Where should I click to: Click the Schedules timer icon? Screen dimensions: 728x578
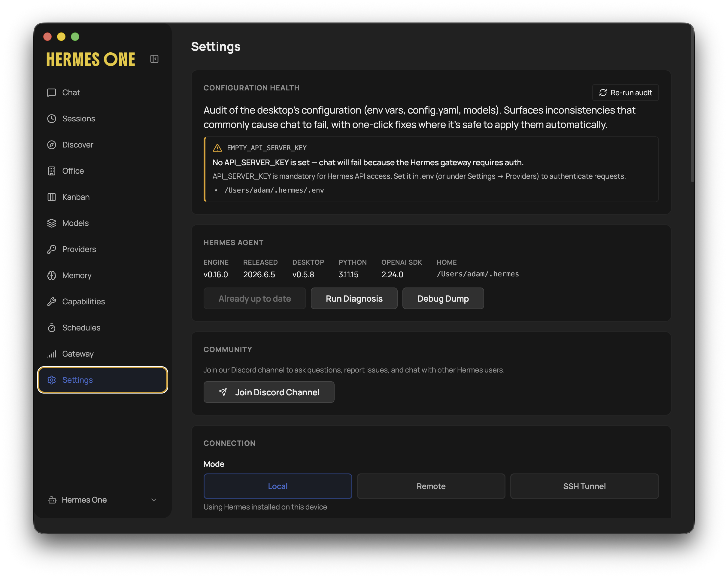pyautogui.click(x=52, y=328)
